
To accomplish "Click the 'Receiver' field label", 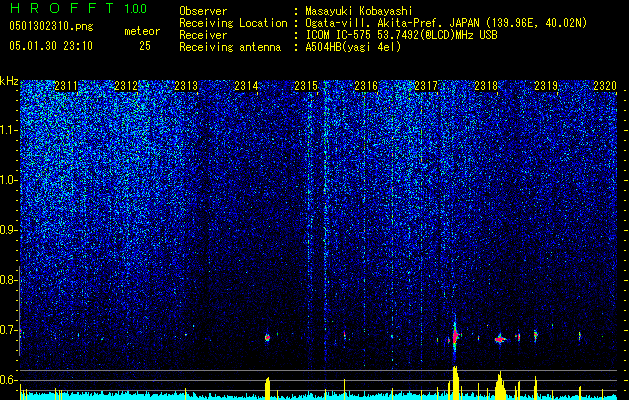I will coord(203,35).
